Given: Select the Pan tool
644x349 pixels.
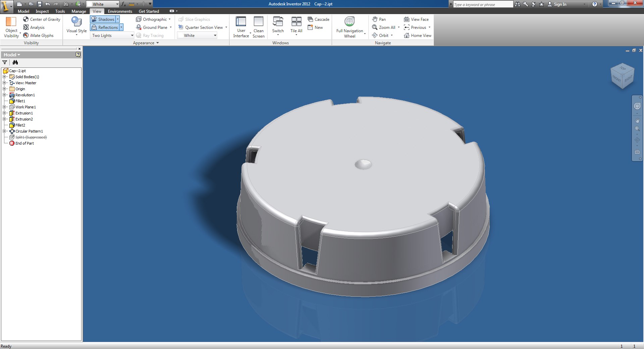Looking at the screenshot, I should (x=379, y=19).
